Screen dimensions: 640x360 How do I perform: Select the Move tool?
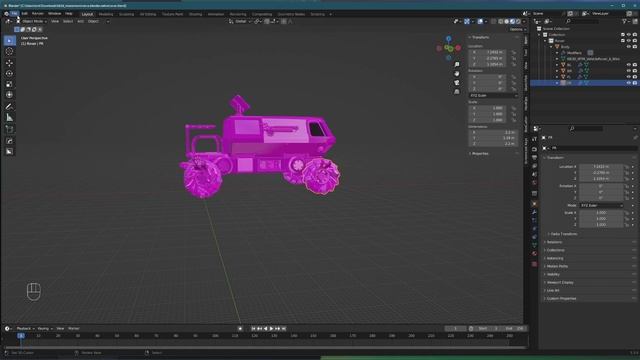click(x=9, y=63)
